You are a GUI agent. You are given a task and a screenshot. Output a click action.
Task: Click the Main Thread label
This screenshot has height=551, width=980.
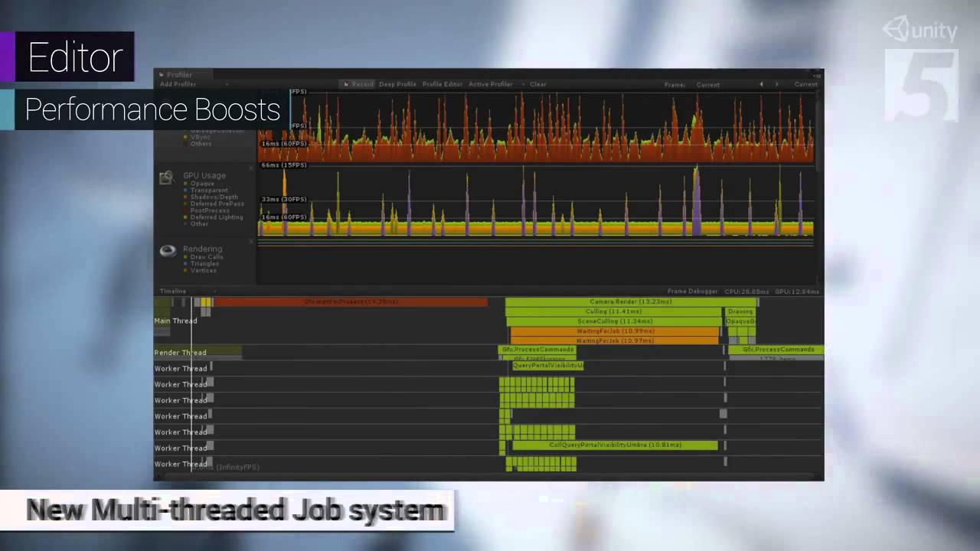(176, 321)
